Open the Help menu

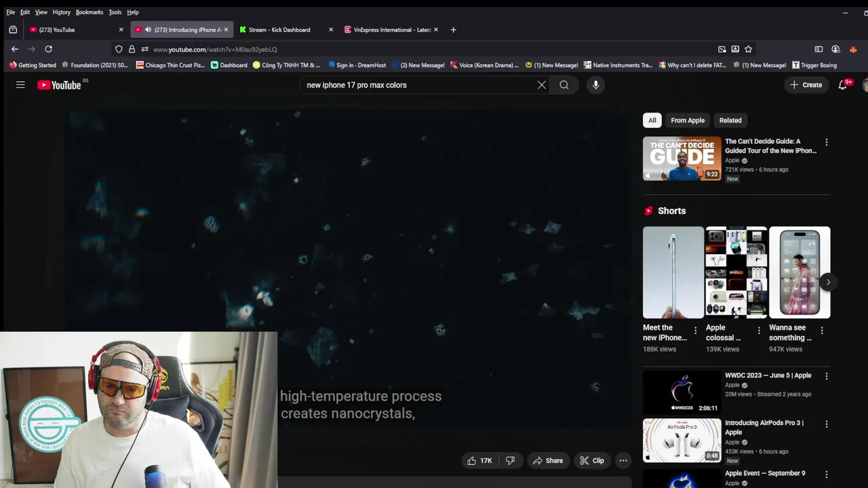(133, 12)
